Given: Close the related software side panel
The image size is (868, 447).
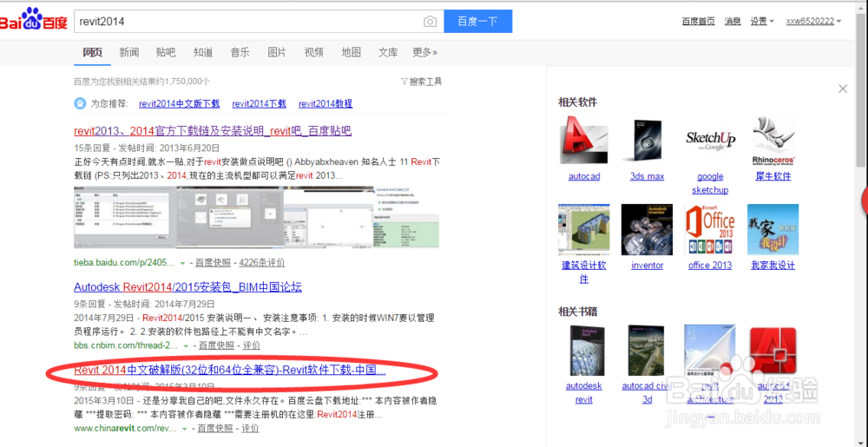Looking at the screenshot, I should pyautogui.click(x=843, y=89).
